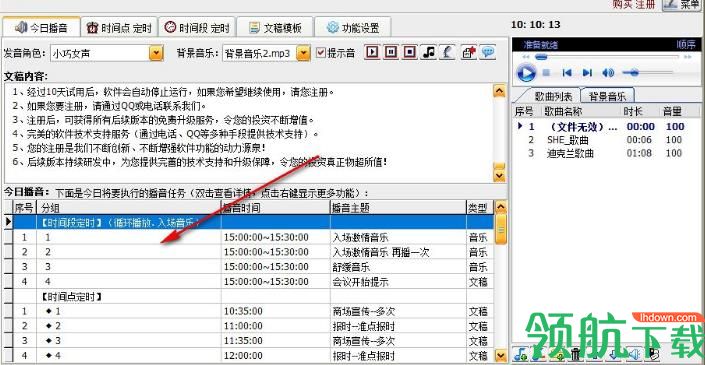Click 商场宣传--多次 in the 11:35:00 row
This screenshot has height=365, width=705.
[398, 341]
